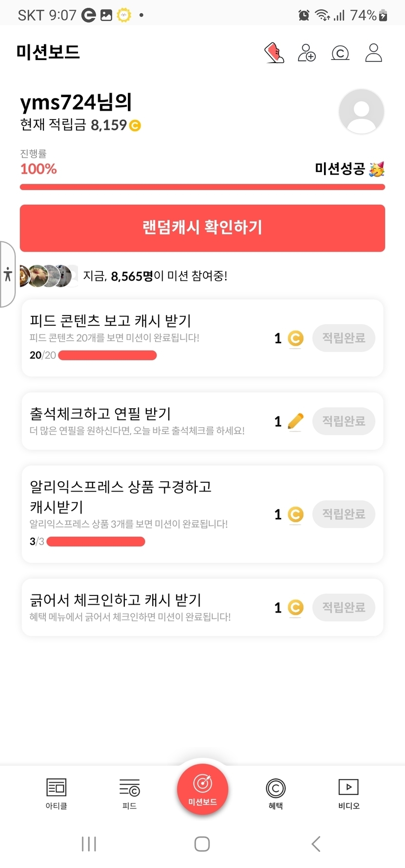Image resolution: width=405 pixels, height=868 pixels.
Task: Tap 적립완료 for 출석체크 mission
Action: click(344, 421)
